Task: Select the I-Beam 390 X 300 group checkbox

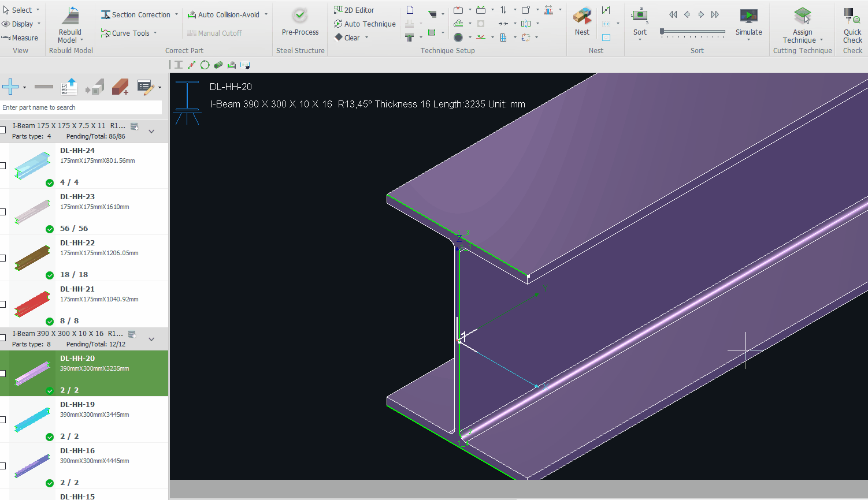Action: tap(3, 338)
